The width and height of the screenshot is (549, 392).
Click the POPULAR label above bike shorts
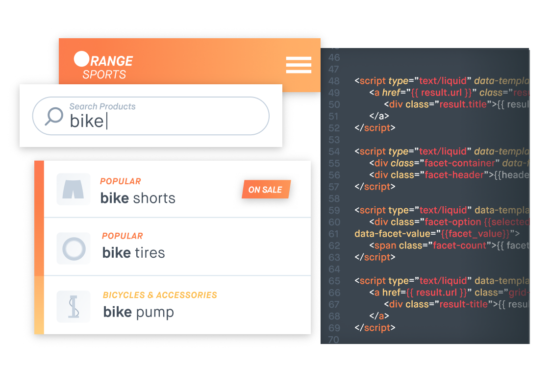(121, 181)
